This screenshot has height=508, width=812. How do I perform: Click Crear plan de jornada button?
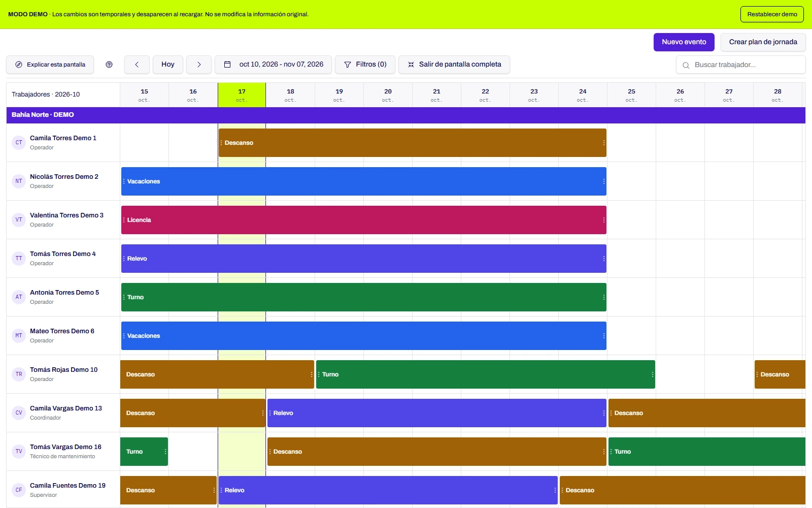pos(763,42)
